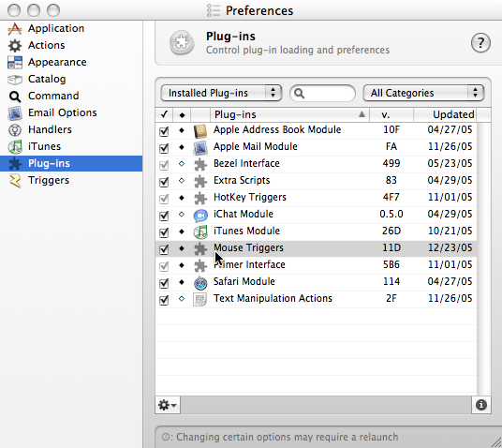502x448 pixels.
Task: Select the Extra Scripts row name
Action: [242, 180]
